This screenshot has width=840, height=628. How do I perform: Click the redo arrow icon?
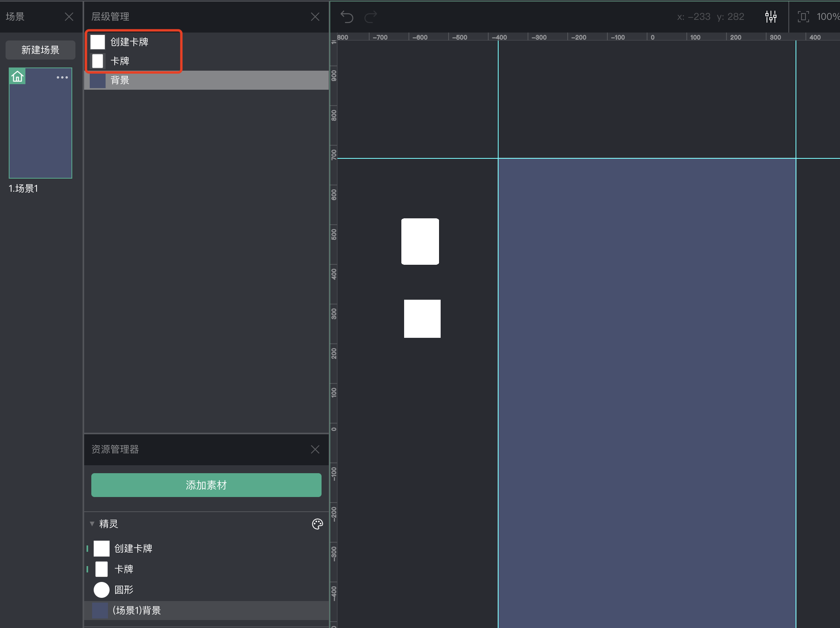tap(371, 17)
